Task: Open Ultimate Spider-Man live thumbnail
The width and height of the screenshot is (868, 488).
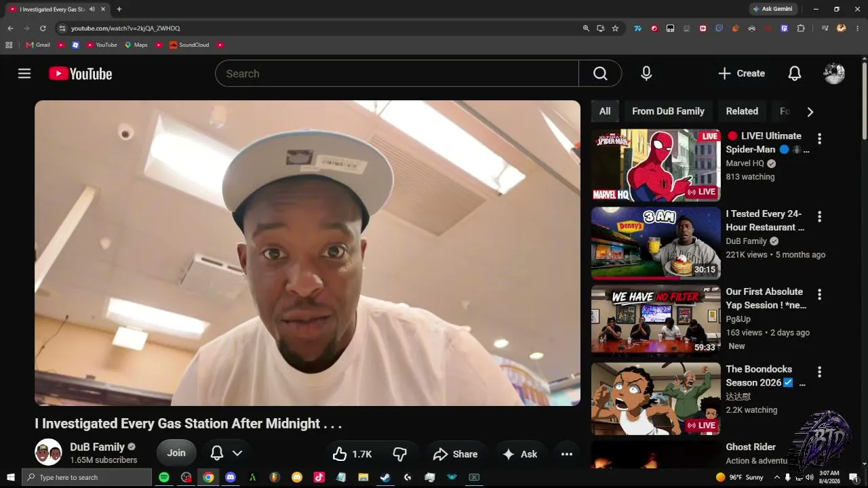Action: coord(656,165)
